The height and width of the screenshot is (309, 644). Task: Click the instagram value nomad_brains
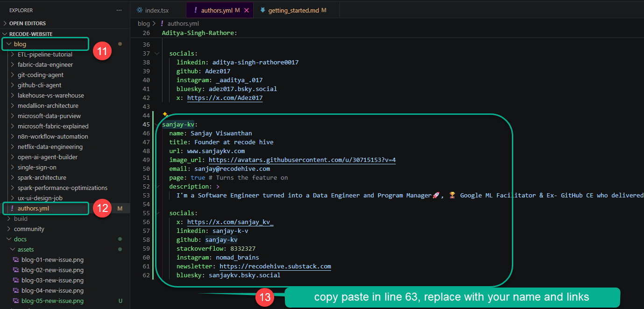click(238, 258)
